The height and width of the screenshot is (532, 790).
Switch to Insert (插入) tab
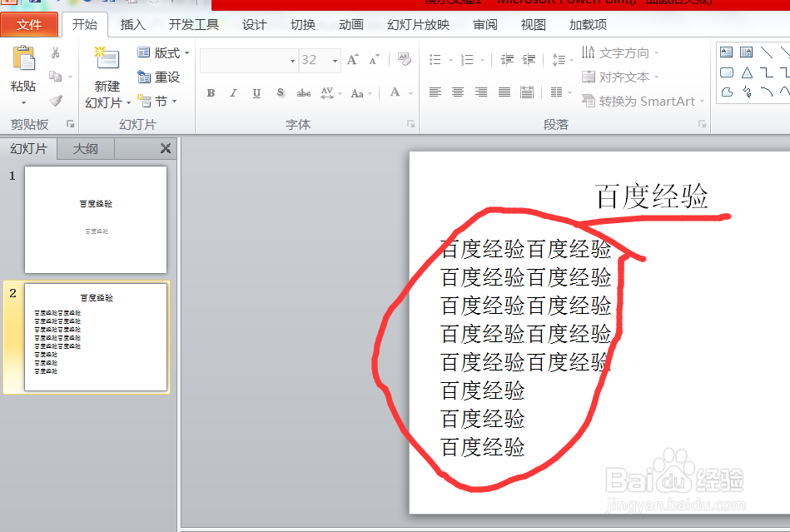click(133, 25)
